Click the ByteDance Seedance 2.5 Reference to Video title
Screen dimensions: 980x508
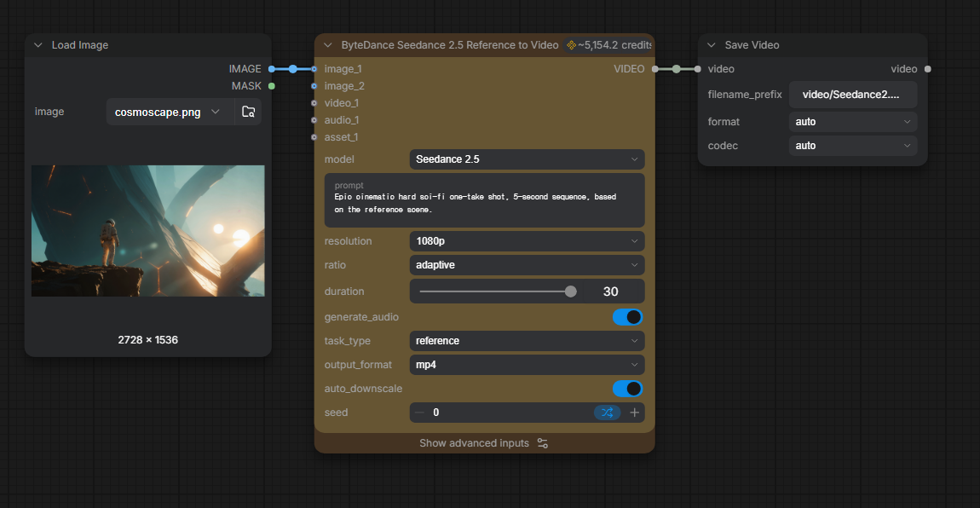(x=449, y=45)
